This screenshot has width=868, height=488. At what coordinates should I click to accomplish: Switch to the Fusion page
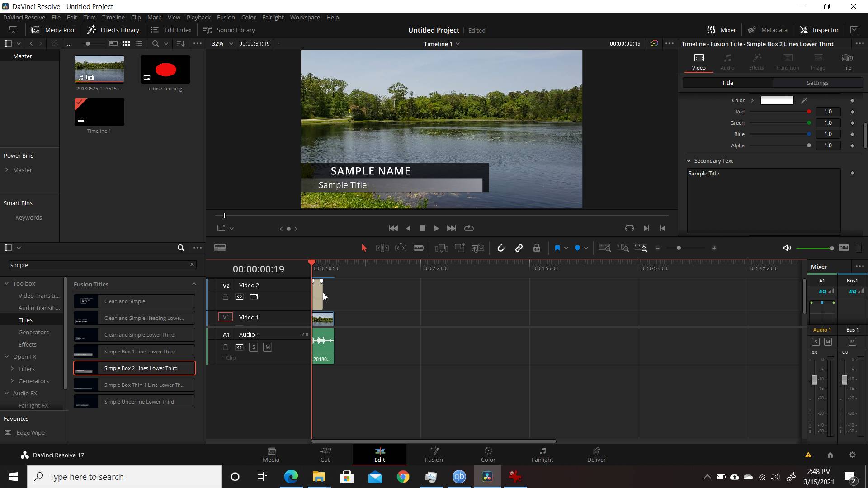coord(434,455)
